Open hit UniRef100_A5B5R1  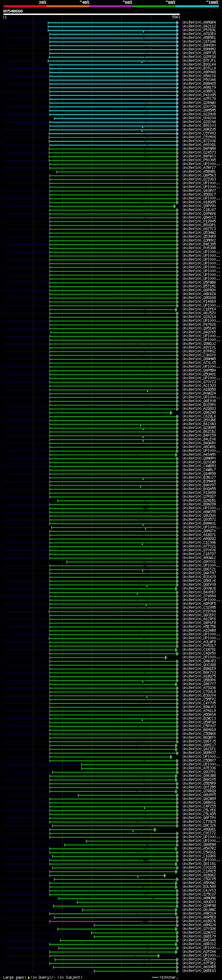(199, 38)
